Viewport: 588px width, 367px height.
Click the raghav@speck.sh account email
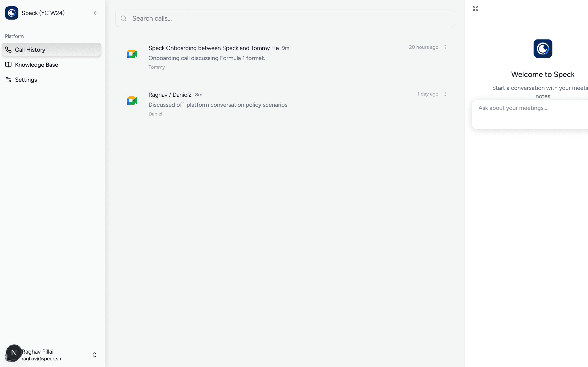pyautogui.click(x=41, y=358)
